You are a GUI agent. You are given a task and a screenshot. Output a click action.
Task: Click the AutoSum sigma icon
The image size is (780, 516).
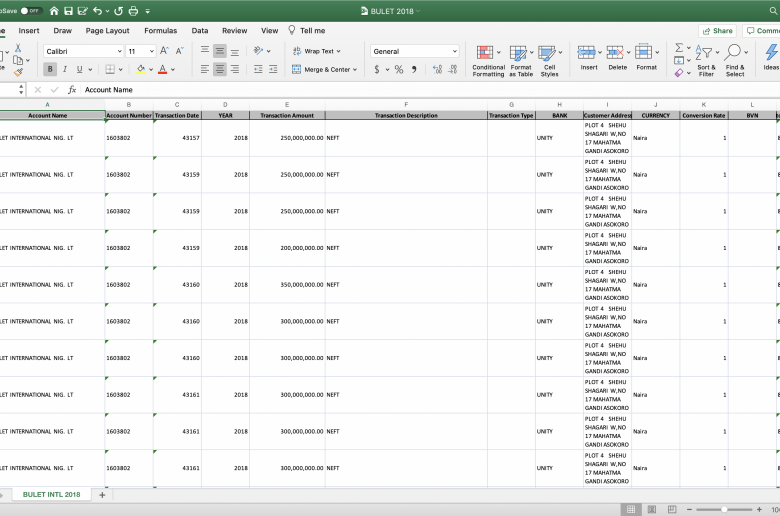[x=679, y=48]
